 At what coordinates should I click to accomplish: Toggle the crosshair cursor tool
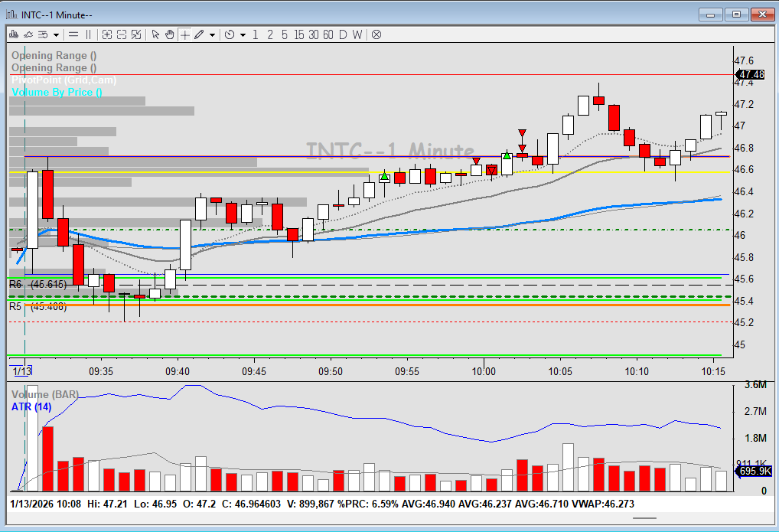pyautogui.click(x=185, y=34)
